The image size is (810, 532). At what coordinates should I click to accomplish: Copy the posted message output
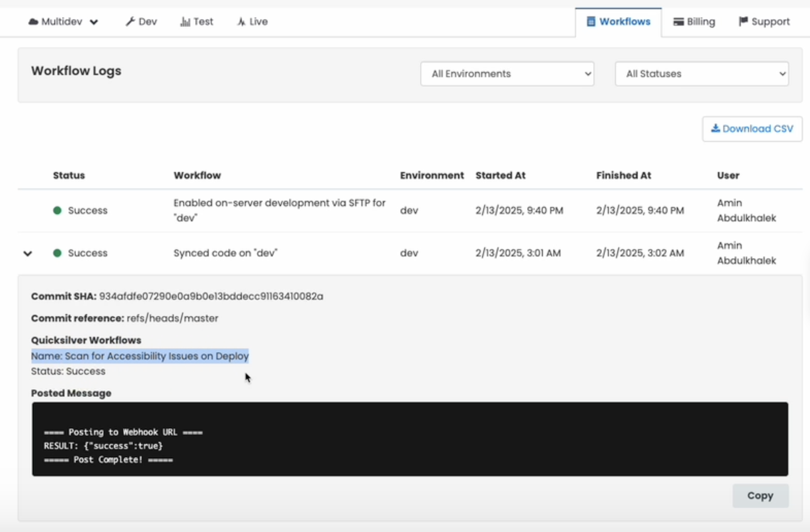click(760, 495)
